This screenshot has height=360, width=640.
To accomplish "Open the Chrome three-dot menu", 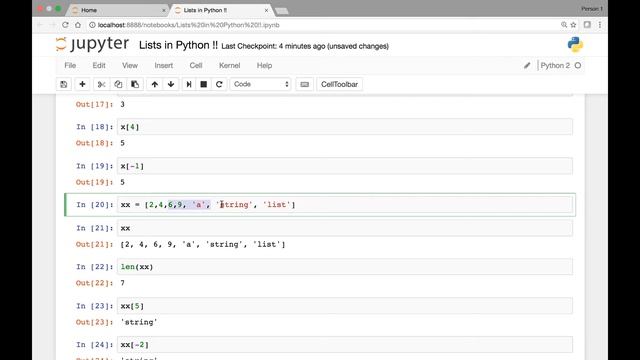I will click(x=600, y=25).
